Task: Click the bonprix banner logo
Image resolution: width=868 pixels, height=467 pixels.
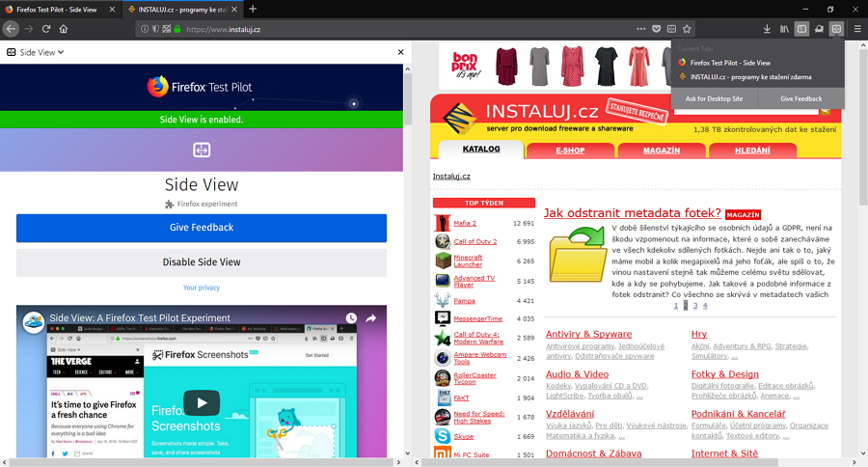Action: tap(466, 66)
